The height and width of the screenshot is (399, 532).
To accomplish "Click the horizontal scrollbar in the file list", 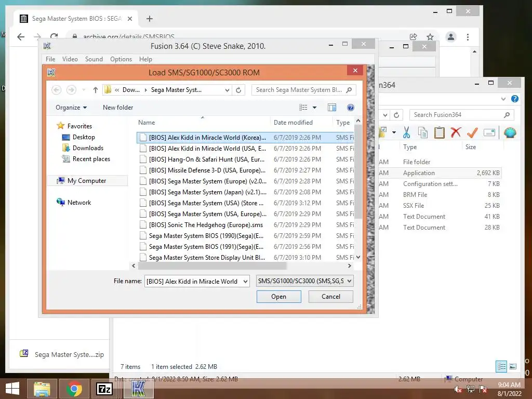I will pos(212,266).
